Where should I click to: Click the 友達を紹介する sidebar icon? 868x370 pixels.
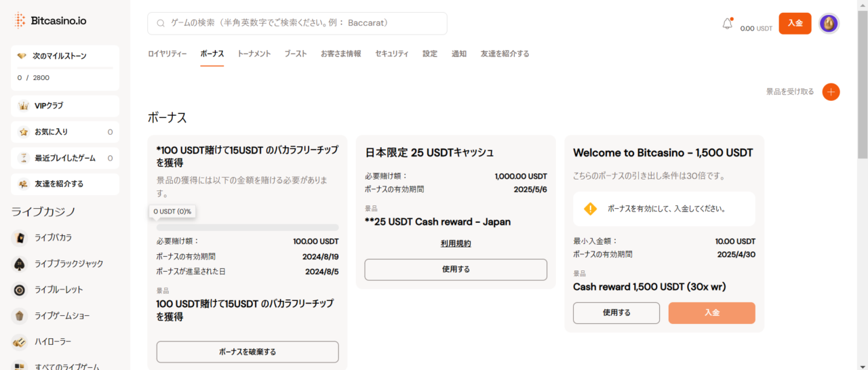pos(23,184)
